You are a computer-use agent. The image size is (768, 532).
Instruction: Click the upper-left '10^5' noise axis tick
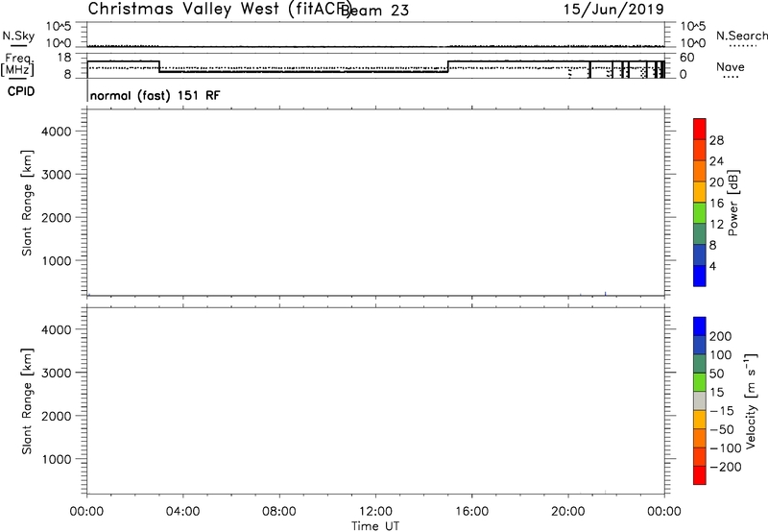coord(59,26)
